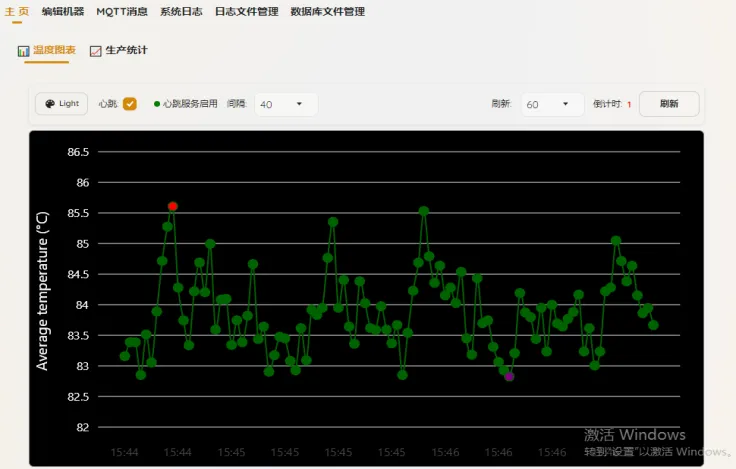Image resolution: width=736 pixels, height=469 pixels.
Task: Open the MQTT消息 page
Action: [122, 11]
